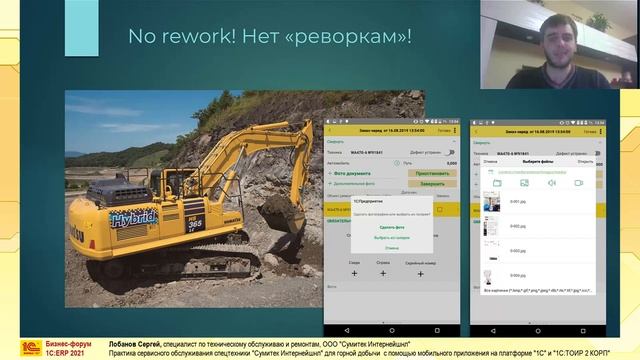
Task: Choose Сделать фото in the dialog
Action: coord(392,227)
